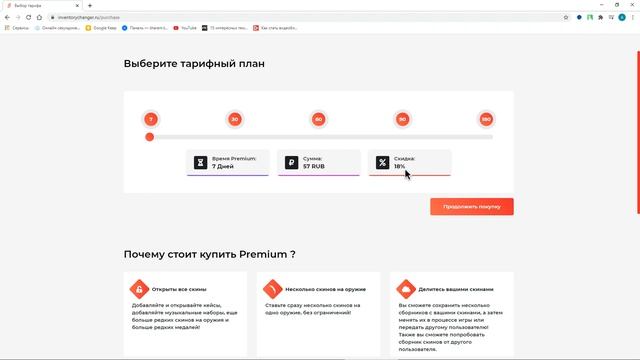Click the "Продолжить покупку" button

tap(472, 207)
